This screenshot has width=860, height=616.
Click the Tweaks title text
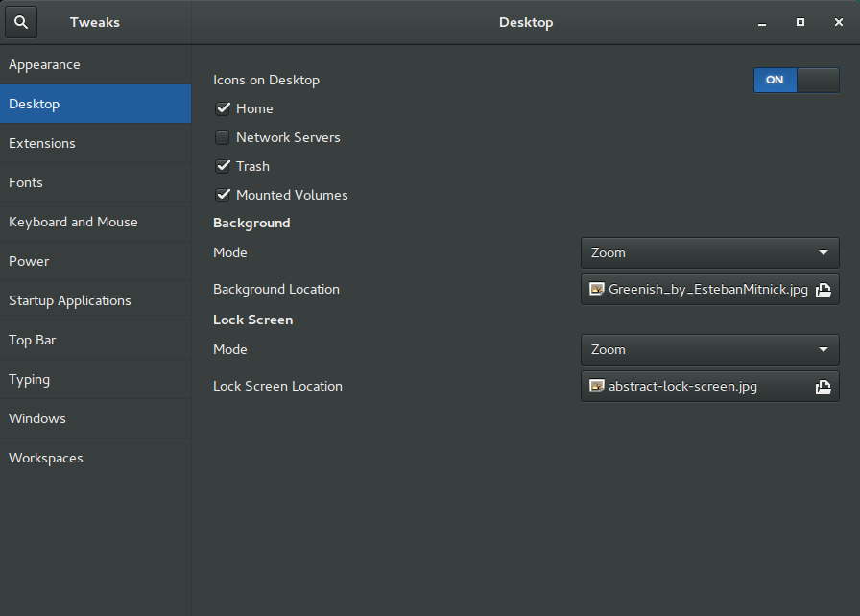(x=95, y=22)
